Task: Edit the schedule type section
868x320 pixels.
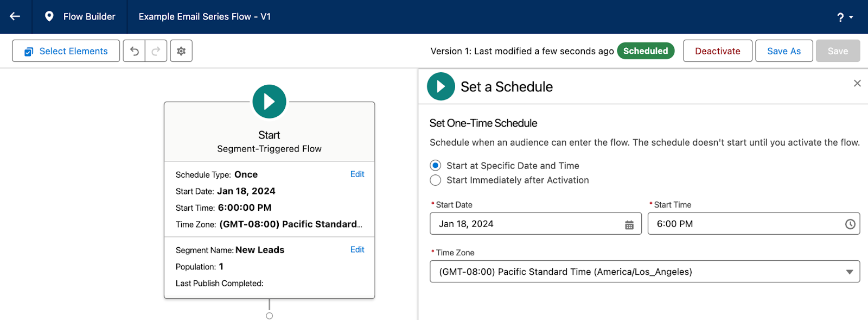Action: pyautogui.click(x=357, y=174)
